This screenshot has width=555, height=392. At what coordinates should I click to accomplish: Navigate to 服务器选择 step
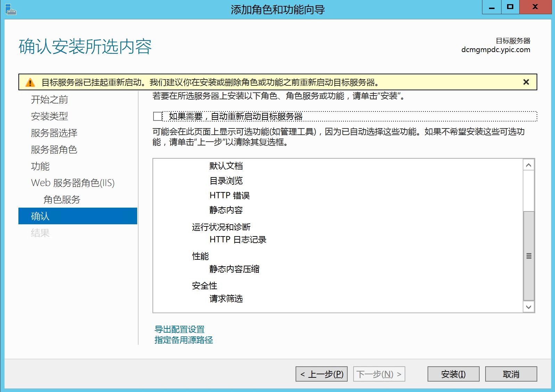tap(54, 133)
